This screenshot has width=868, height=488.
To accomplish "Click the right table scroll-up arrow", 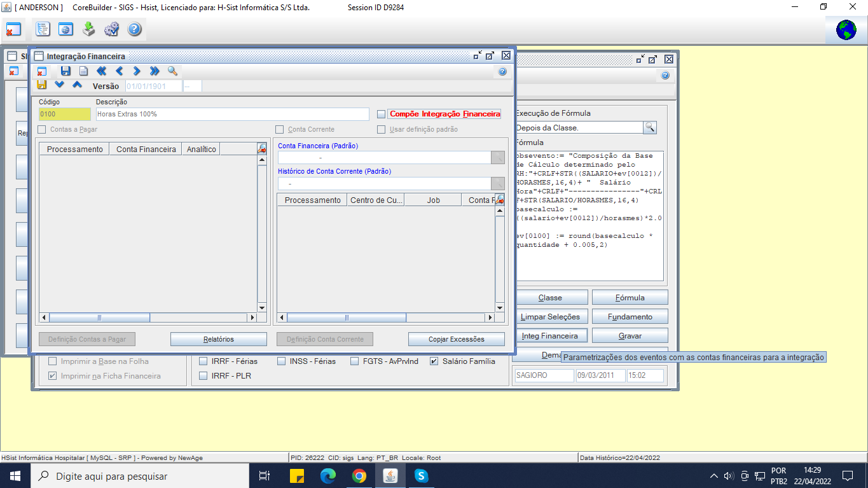I will pos(500,211).
